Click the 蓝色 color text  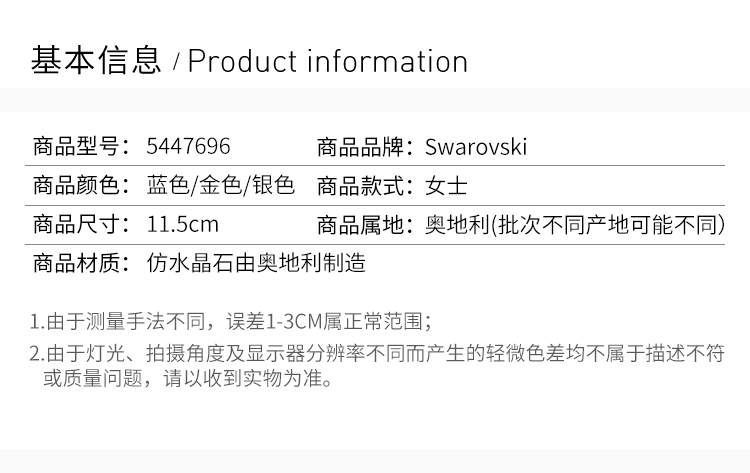coord(167,186)
